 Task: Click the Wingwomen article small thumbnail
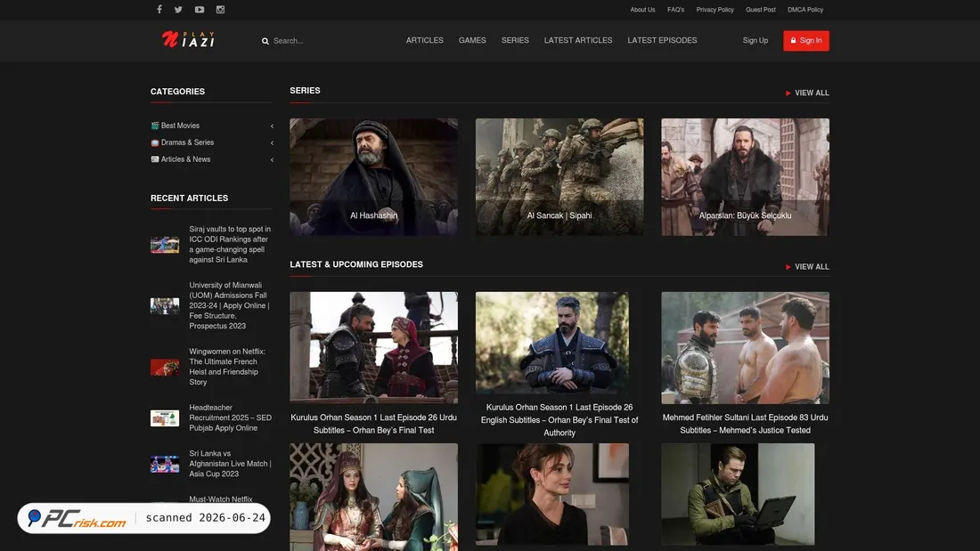(165, 367)
